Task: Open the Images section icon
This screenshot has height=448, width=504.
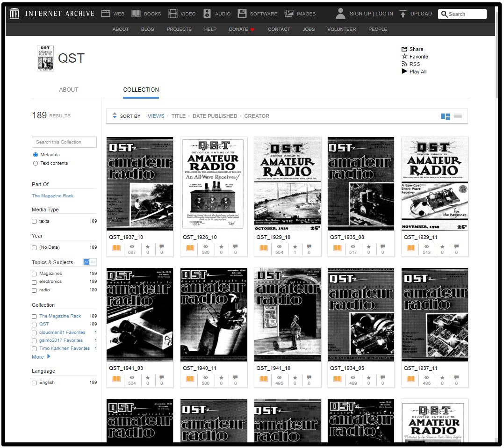Action: point(289,14)
